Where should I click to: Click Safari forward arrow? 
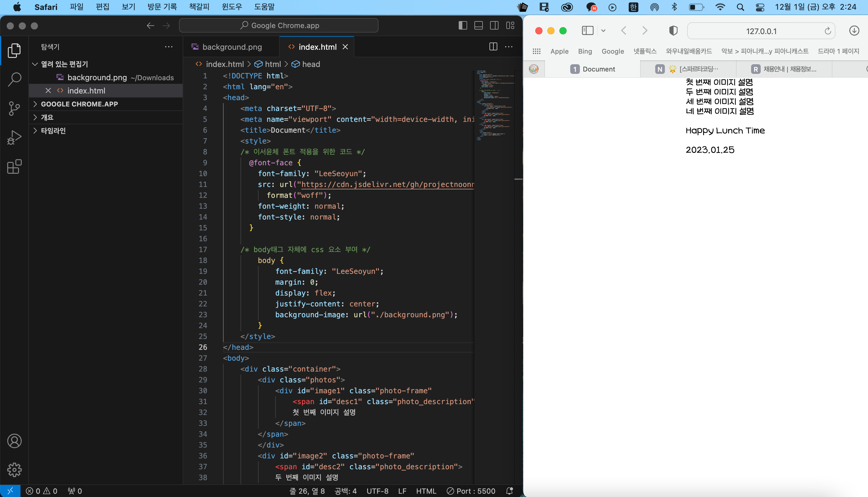click(x=645, y=31)
